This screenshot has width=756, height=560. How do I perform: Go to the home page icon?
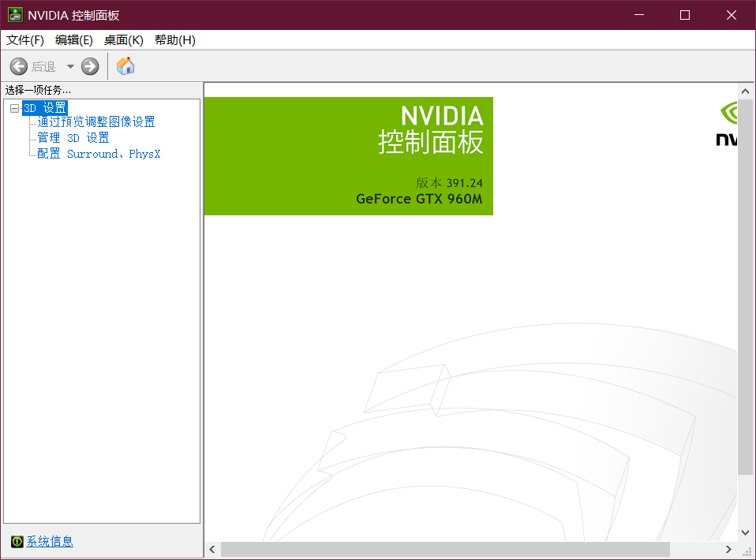click(x=125, y=66)
